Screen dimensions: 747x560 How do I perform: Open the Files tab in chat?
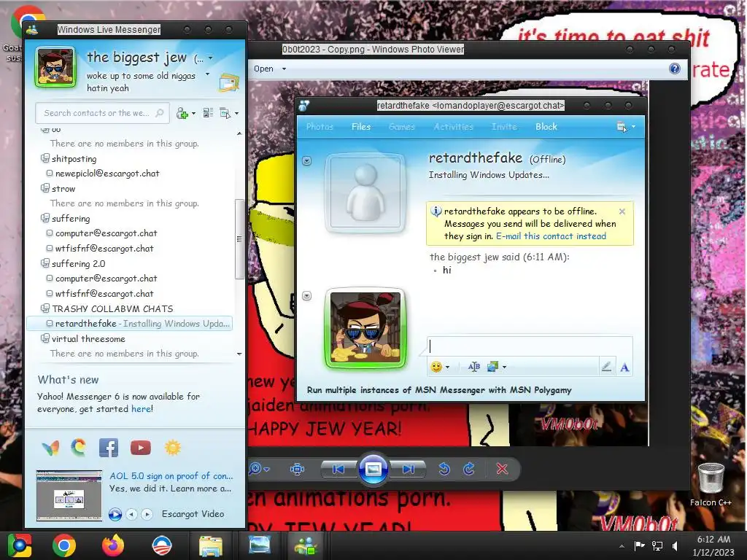(x=360, y=127)
